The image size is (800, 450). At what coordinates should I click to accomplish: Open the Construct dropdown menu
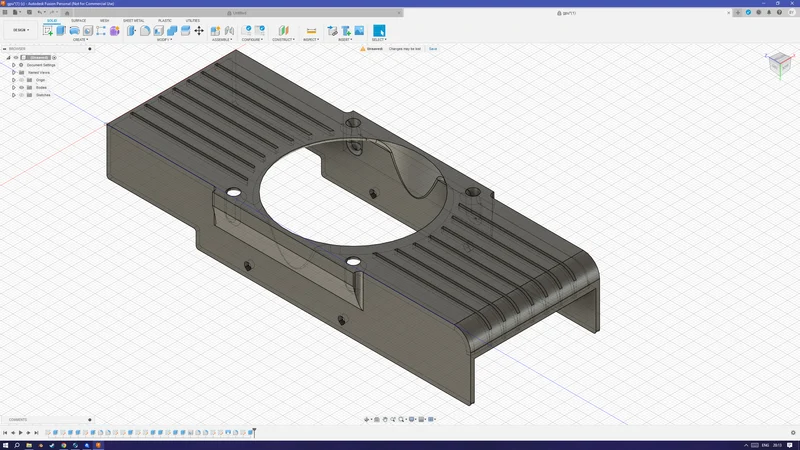coord(283,40)
